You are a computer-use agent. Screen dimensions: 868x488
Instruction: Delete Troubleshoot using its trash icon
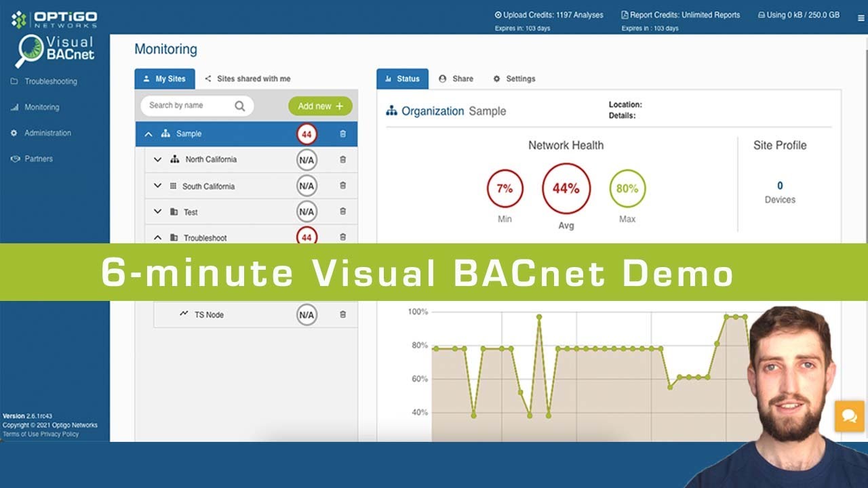tap(342, 237)
